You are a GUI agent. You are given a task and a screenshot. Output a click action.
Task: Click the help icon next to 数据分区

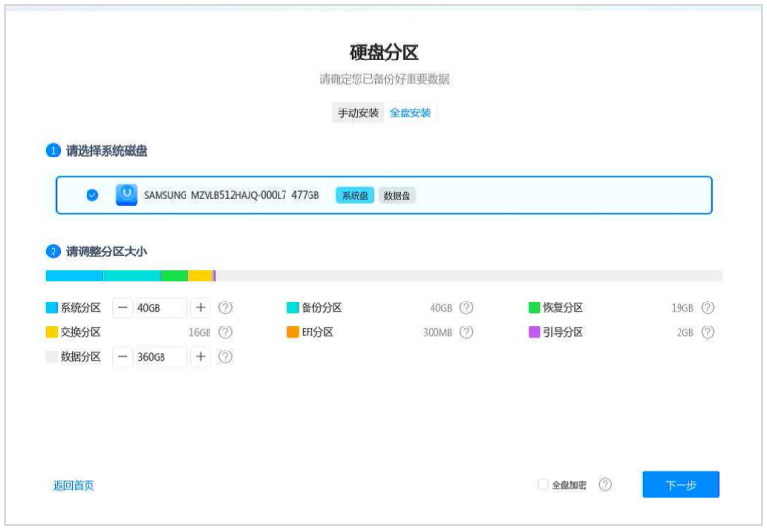[225, 356]
